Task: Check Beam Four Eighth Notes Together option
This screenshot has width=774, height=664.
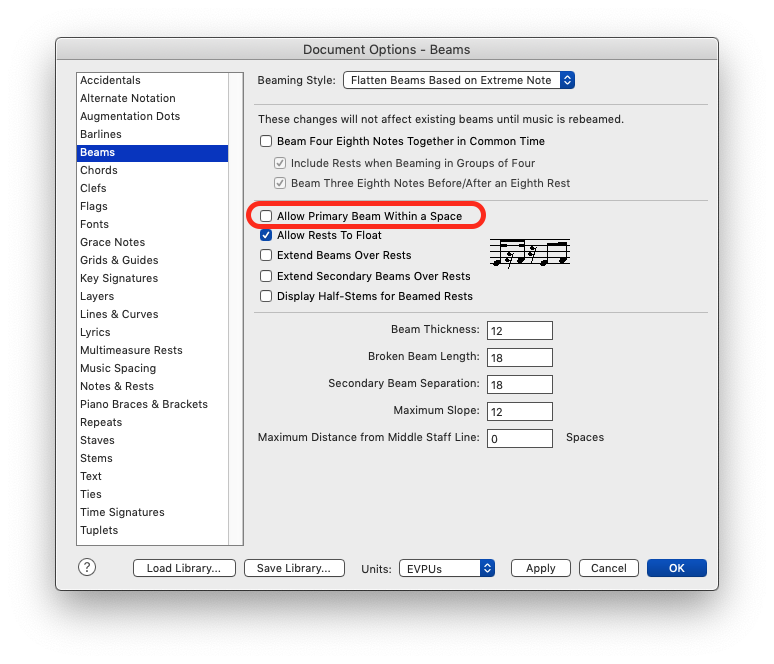Action: coord(266,142)
